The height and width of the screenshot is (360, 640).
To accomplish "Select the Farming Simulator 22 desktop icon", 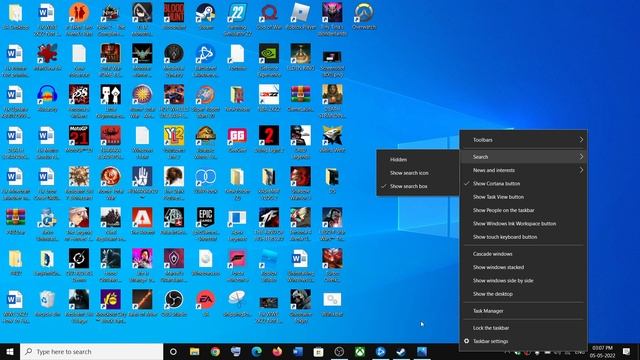I will click(237, 19).
